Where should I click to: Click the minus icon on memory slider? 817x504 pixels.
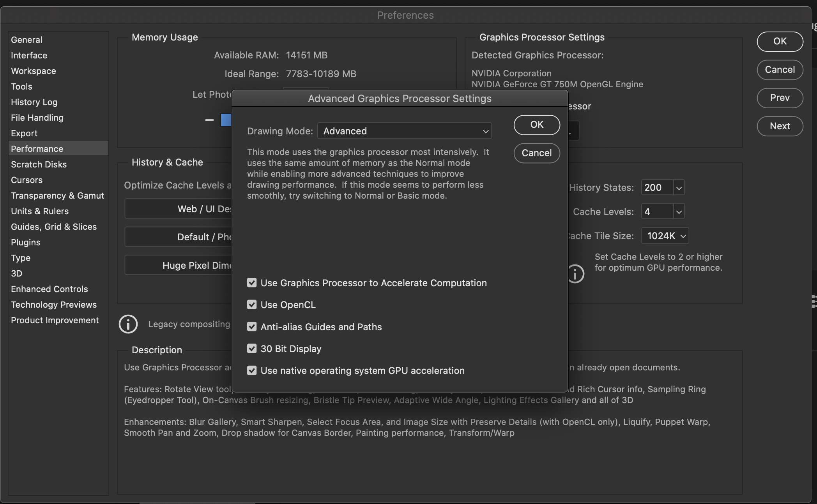click(209, 120)
